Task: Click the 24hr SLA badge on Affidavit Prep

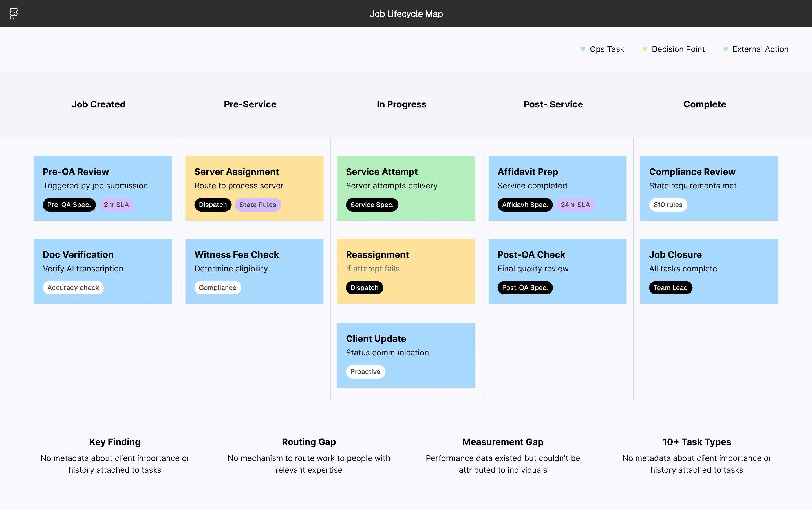Action: pos(575,205)
